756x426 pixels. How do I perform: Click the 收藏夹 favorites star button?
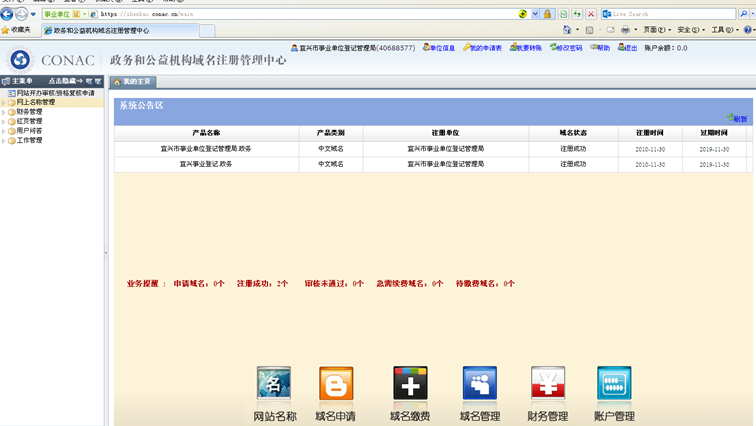click(16, 30)
